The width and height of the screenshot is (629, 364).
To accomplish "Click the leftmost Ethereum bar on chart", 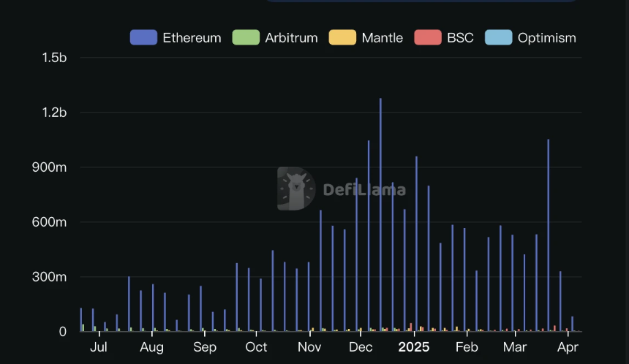I will (81, 320).
